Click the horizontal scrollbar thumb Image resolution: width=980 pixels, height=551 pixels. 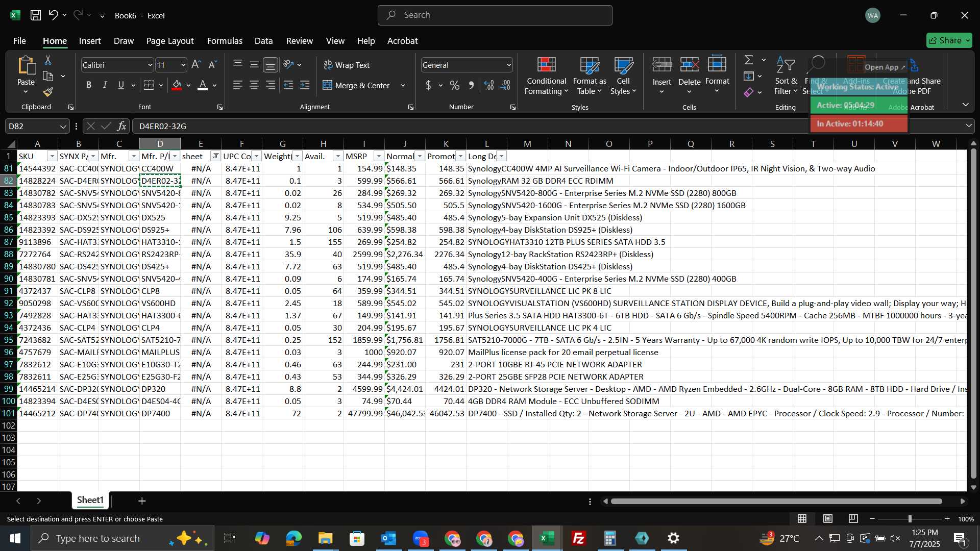pos(776,502)
